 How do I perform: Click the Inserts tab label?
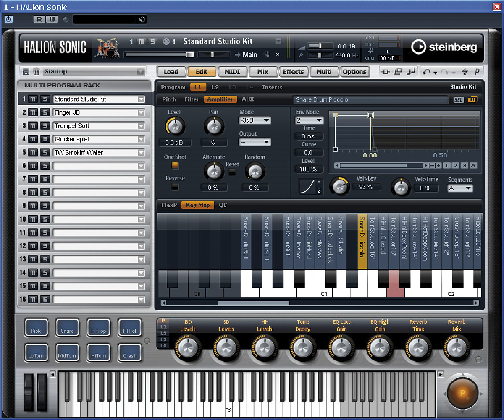point(272,87)
